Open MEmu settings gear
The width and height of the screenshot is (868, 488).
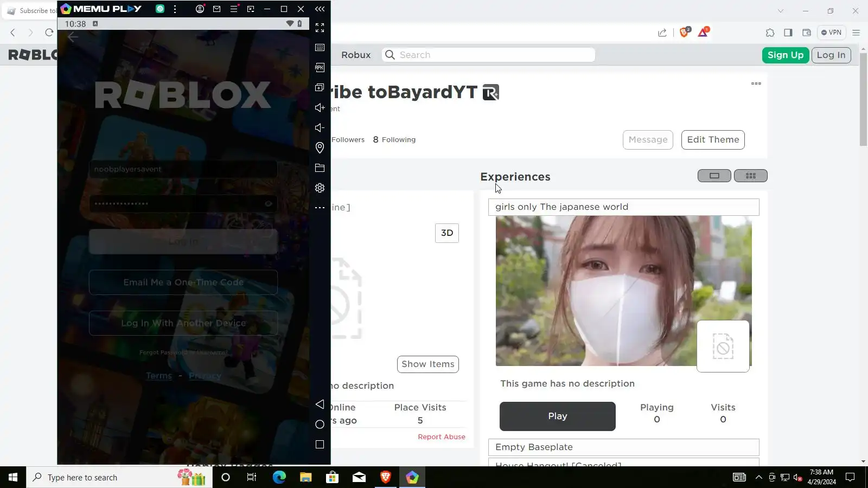point(320,188)
